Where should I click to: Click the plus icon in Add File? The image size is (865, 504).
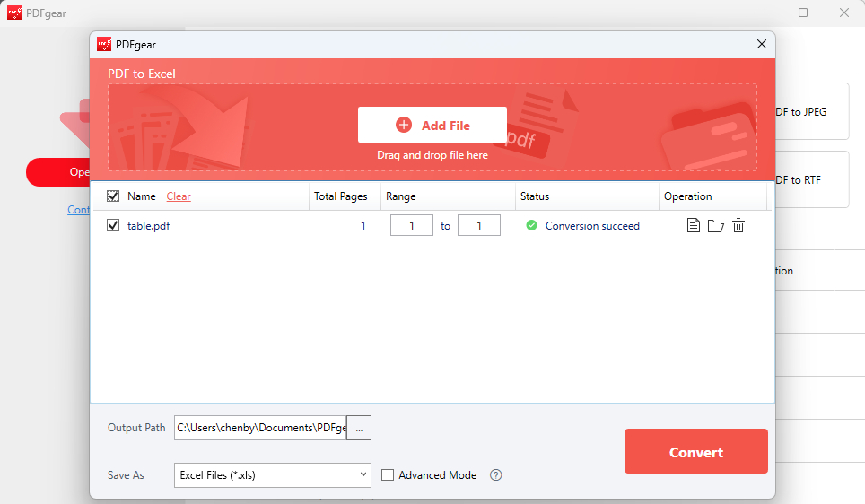[x=404, y=125]
